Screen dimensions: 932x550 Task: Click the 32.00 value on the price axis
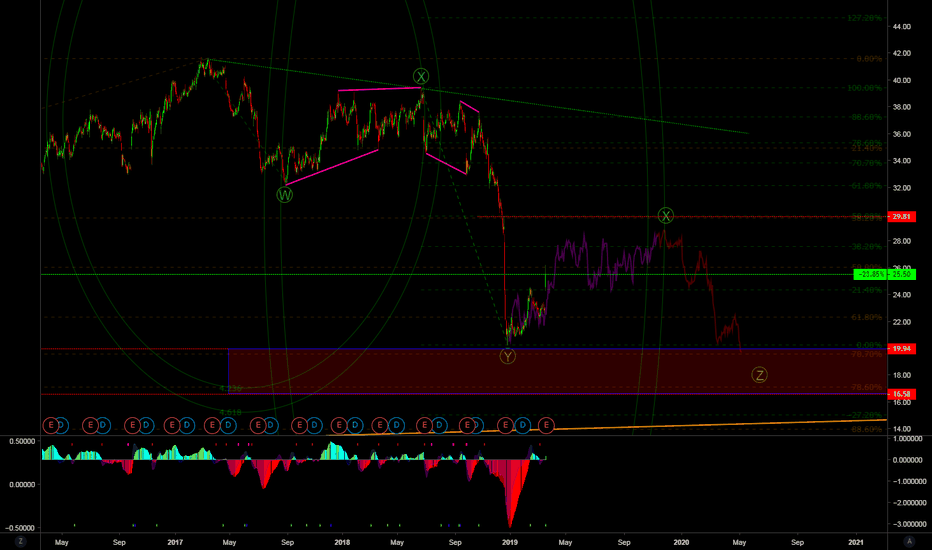click(x=901, y=188)
